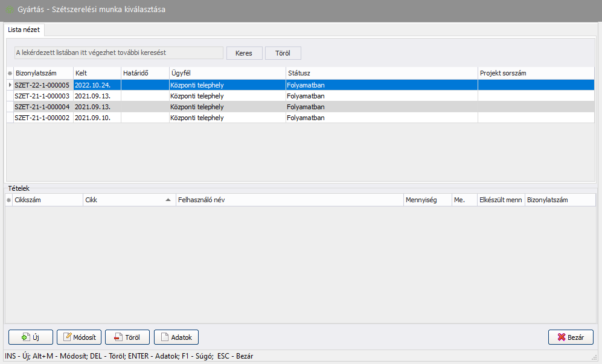Switch to the Lista nézet tab

point(24,29)
